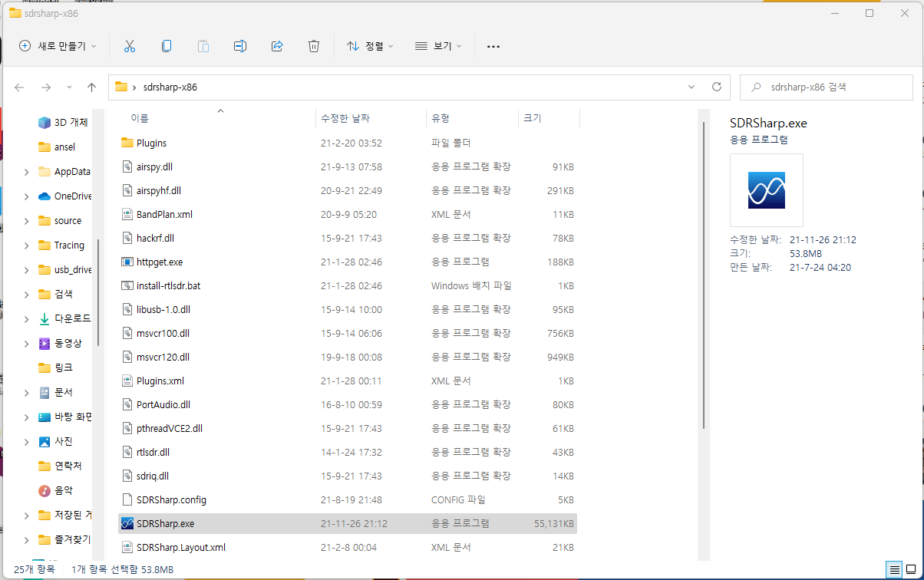Go up one folder level arrow
Image resolution: width=924 pixels, height=580 pixels.
tap(92, 87)
